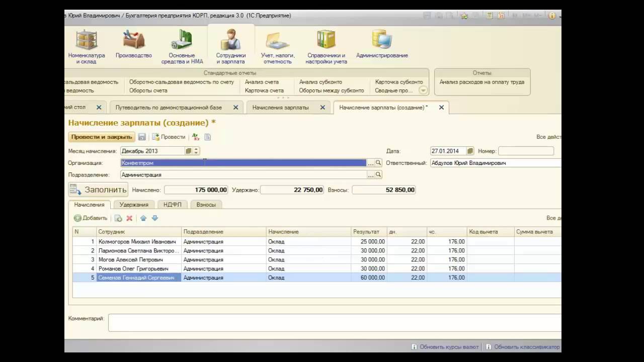The image size is (644, 362).
Task: Open Учет, налоги, отчетность section
Action: click(278, 47)
